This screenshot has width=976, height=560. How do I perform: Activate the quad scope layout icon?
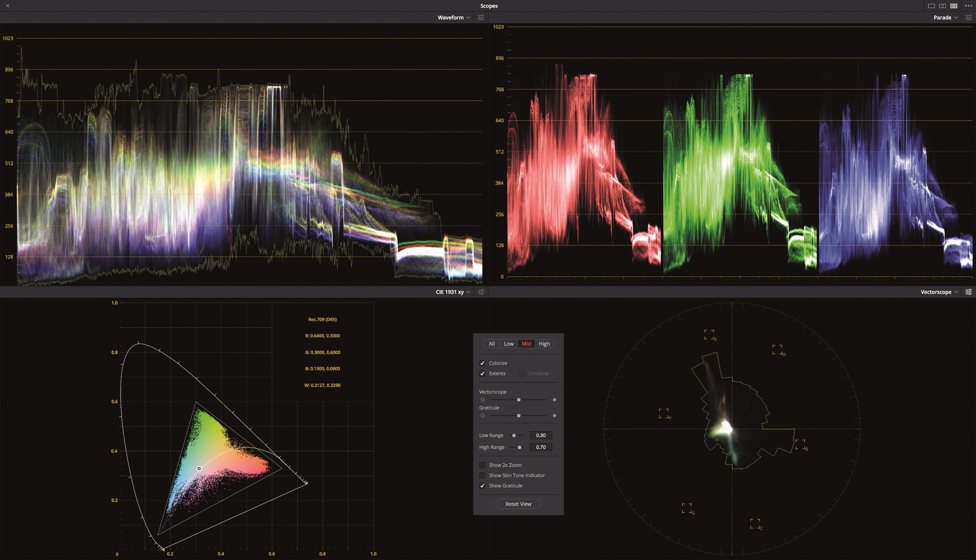pyautogui.click(x=954, y=5)
